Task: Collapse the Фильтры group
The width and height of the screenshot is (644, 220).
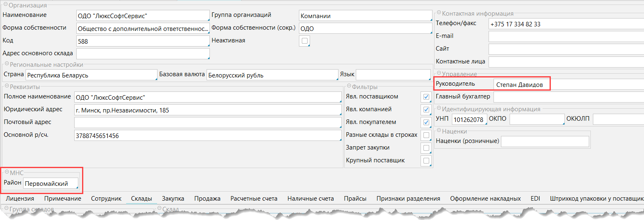Action: click(x=349, y=87)
